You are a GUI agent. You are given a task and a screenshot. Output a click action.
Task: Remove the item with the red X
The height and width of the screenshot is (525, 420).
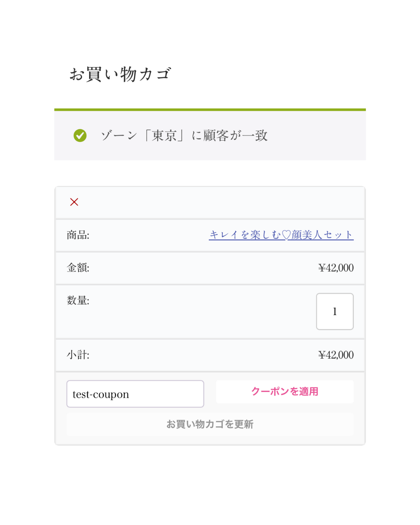(x=74, y=202)
